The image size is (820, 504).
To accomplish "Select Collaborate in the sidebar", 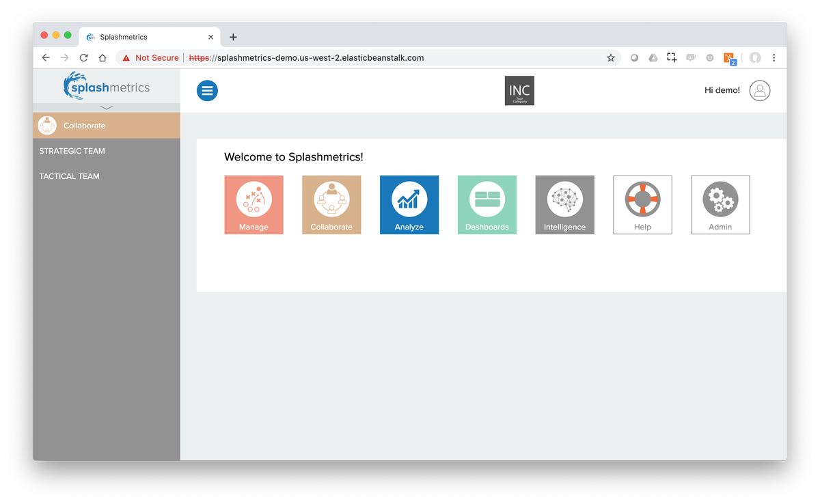I will pos(107,126).
